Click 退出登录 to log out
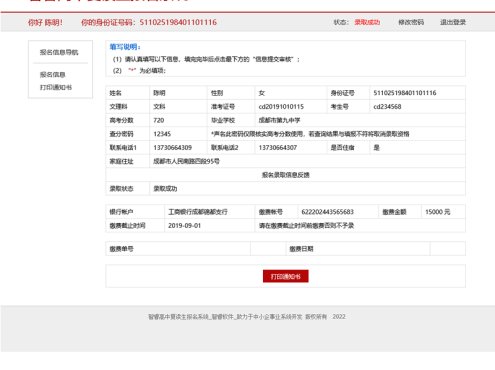495x370 pixels. 453,22
